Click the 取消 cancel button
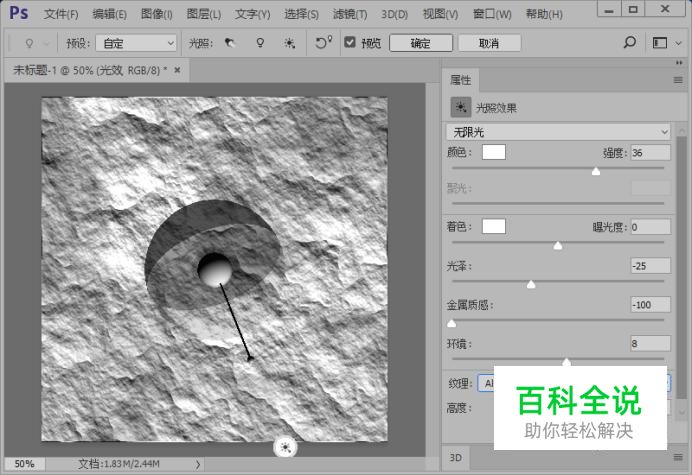The image size is (692, 475). [x=489, y=43]
